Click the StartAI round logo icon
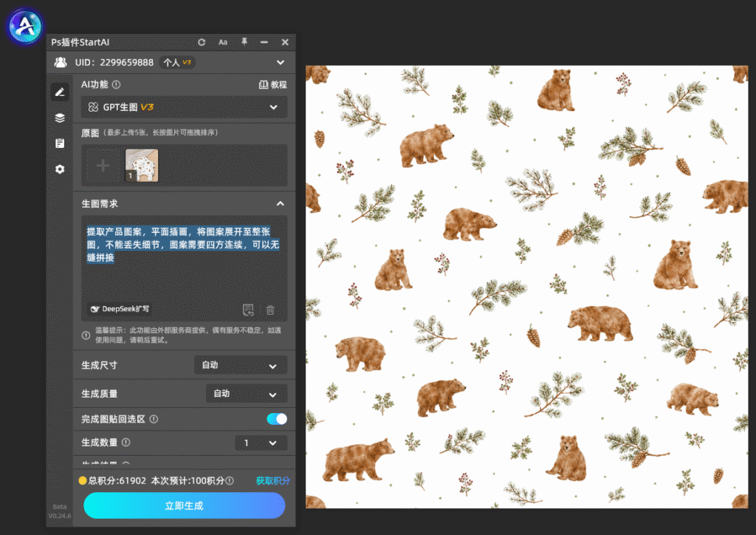Screen dimensions: 756x535 [x=25, y=26]
